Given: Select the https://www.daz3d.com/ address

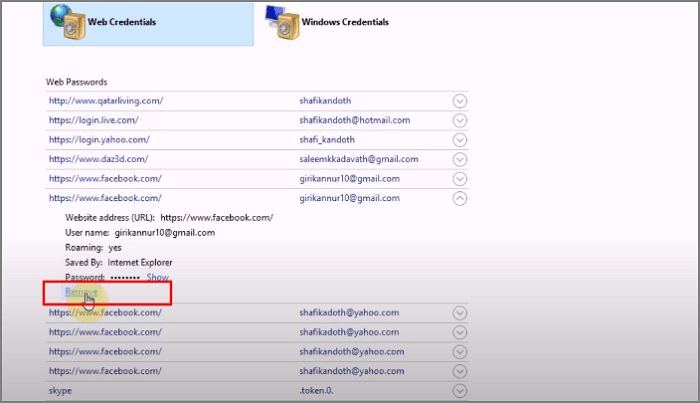Looking at the screenshot, I should click(97, 159).
